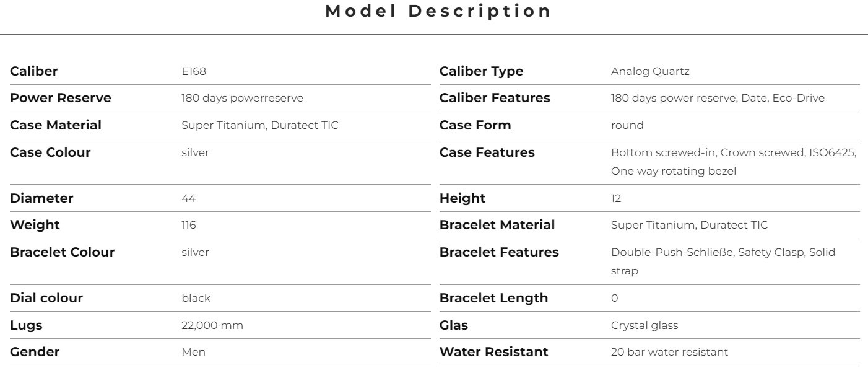Select the Analog Quartz value
The width and height of the screenshot is (868, 373).
click(x=650, y=71)
